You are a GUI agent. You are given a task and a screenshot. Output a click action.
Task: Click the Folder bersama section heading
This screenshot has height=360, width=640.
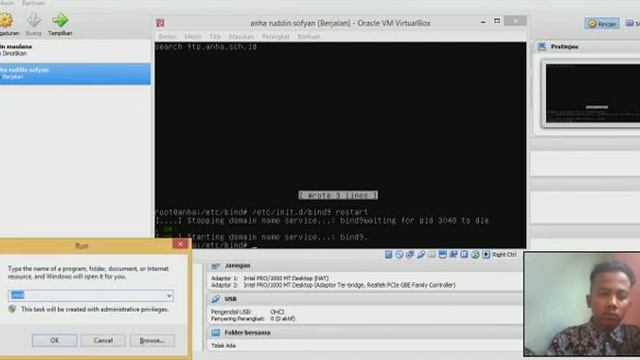pos(247,333)
